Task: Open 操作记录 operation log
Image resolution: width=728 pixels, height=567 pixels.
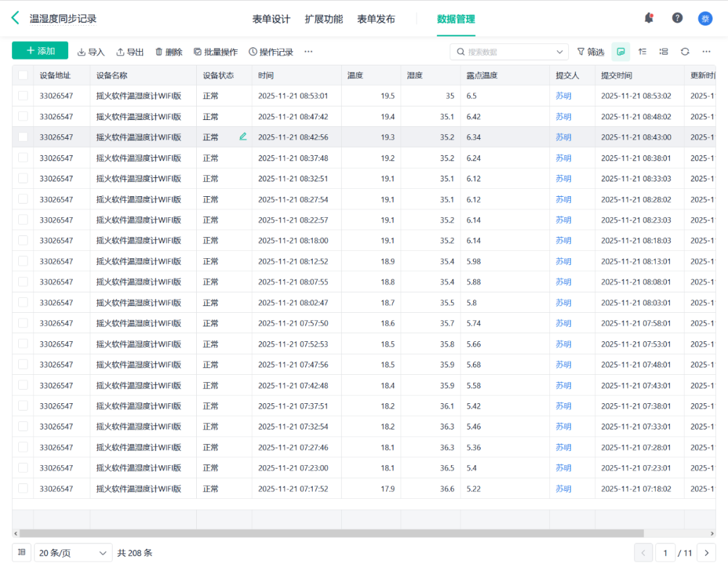Action: point(271,52)
